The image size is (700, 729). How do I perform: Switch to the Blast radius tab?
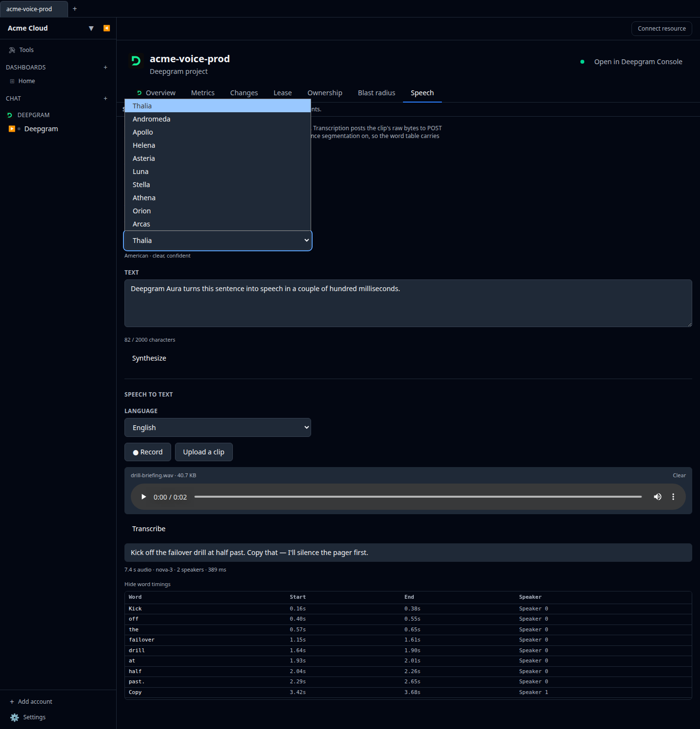[377, 93]
